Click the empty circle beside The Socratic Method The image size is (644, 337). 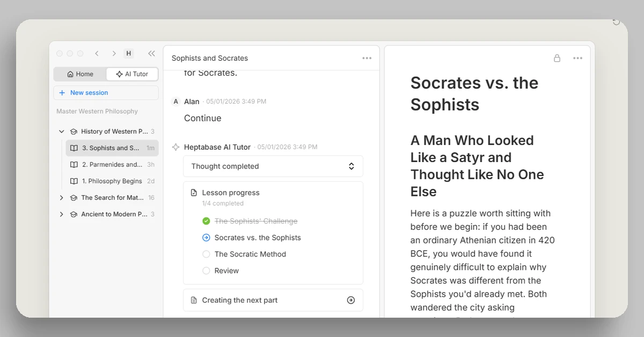pos(206,254)
